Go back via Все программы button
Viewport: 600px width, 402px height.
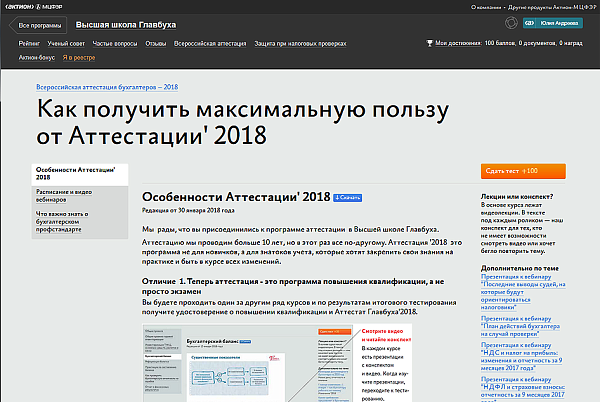pyautogui.click(x=38, y=25)
